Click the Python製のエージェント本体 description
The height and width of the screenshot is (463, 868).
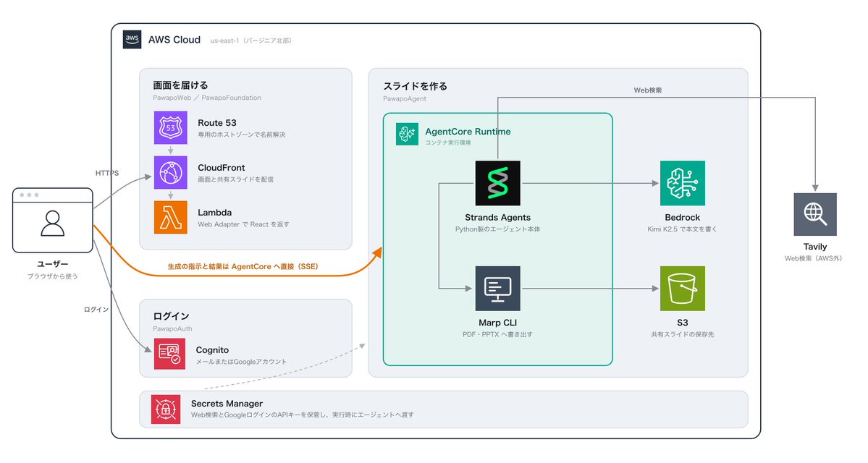point(497,229)
